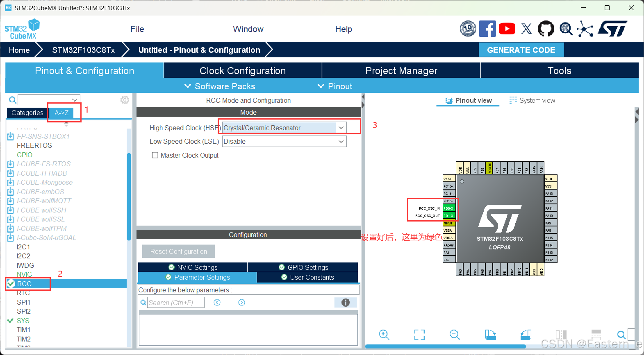The height and width of the screenshot is (355, 644).
Task: Click download icon beside I-CUBE-wolfSSL
Action: coord(11,219)
